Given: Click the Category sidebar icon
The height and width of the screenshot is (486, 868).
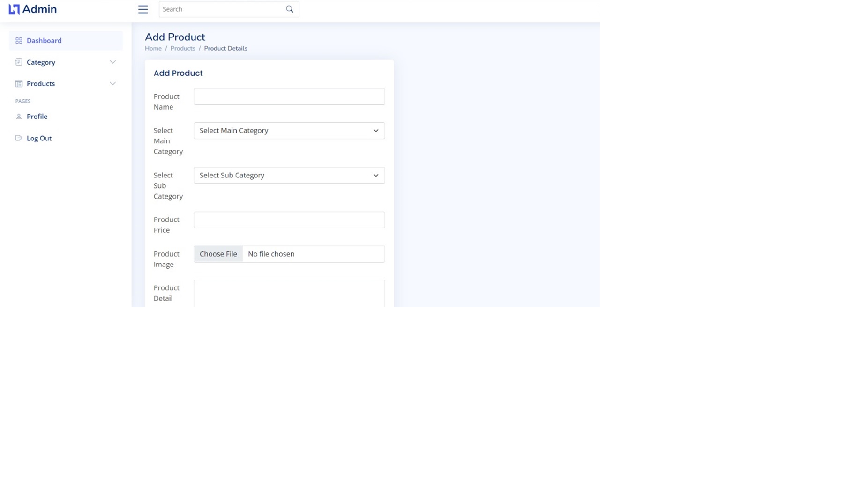Looking at the screenshot, I should 19,62.
